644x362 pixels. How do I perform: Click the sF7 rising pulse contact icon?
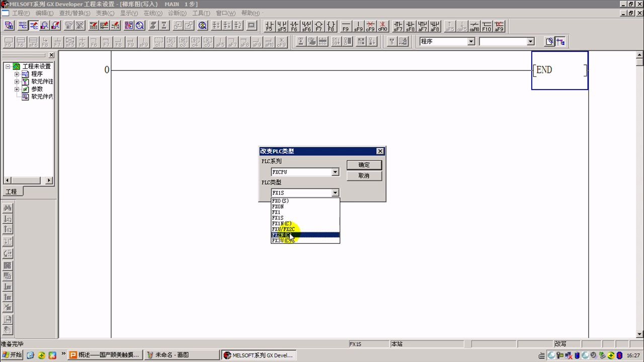point(398,26)
